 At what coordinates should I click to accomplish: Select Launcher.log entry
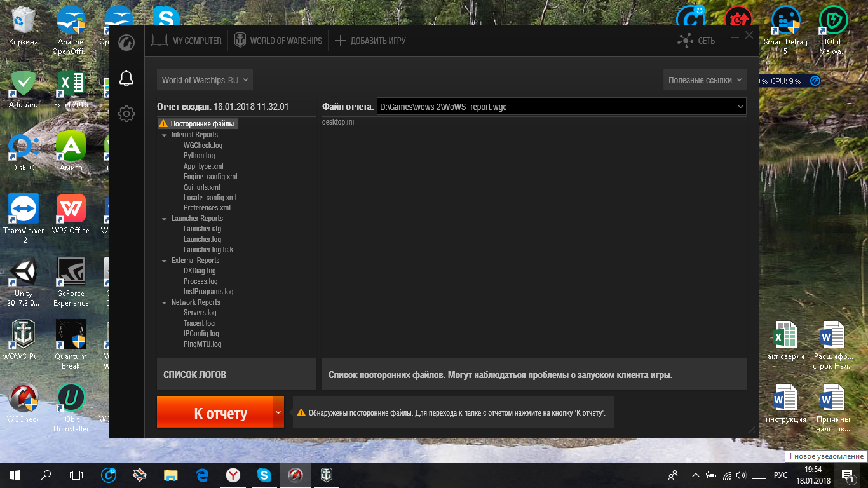point(202,240)
